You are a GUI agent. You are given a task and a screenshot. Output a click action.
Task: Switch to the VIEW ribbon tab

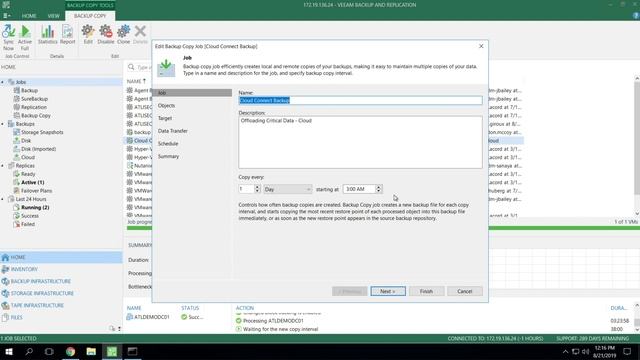click(x=53, y=16)
